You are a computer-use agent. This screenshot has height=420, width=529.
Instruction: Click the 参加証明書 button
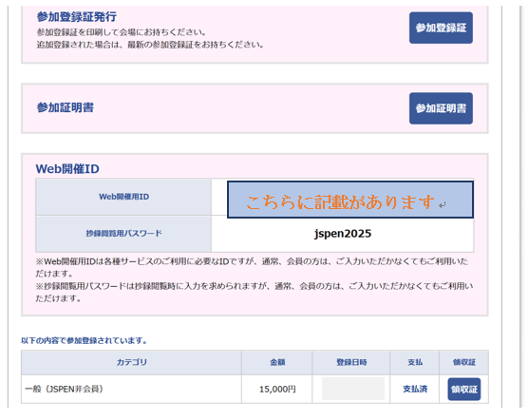click(x=441, y=108)
